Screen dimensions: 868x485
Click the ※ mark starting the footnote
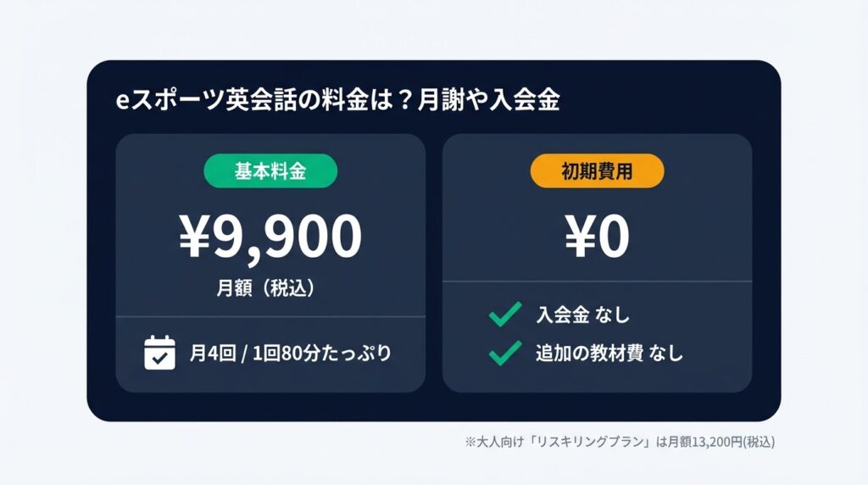470,442
